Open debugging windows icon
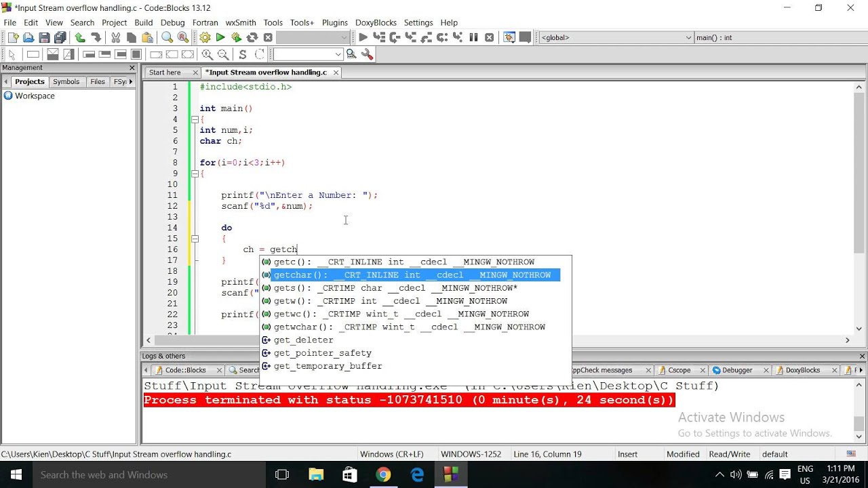Screen dimensions: 868x488 point(509,38)
